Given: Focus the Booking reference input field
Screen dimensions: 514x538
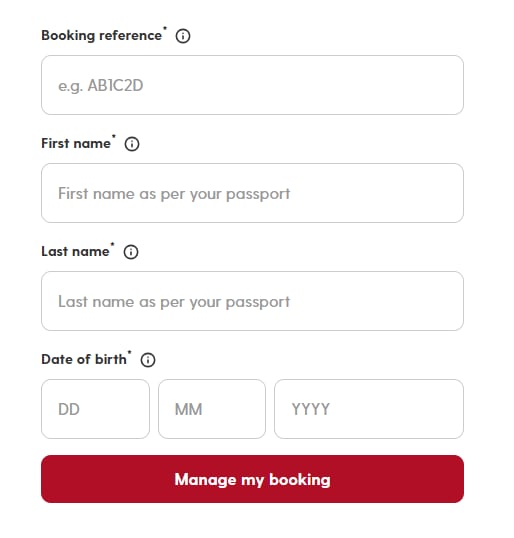Looking at the screenshot, I should [x=252, y=85].
